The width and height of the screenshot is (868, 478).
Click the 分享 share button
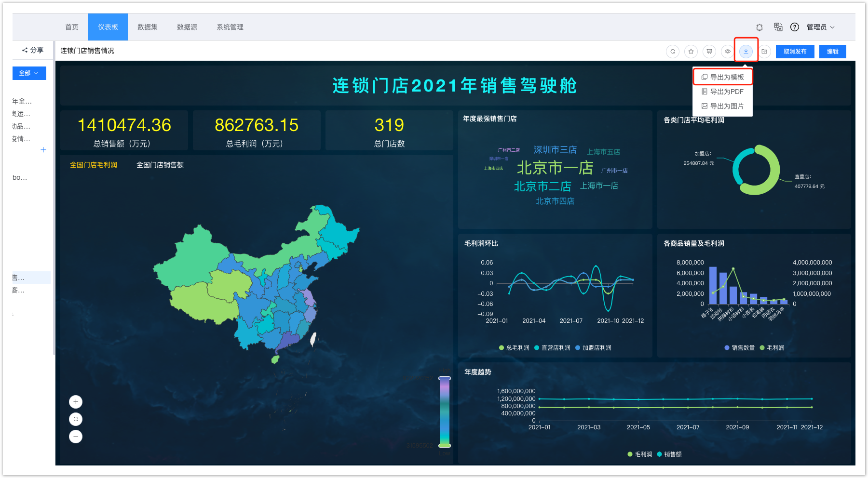tap(33, 50)
